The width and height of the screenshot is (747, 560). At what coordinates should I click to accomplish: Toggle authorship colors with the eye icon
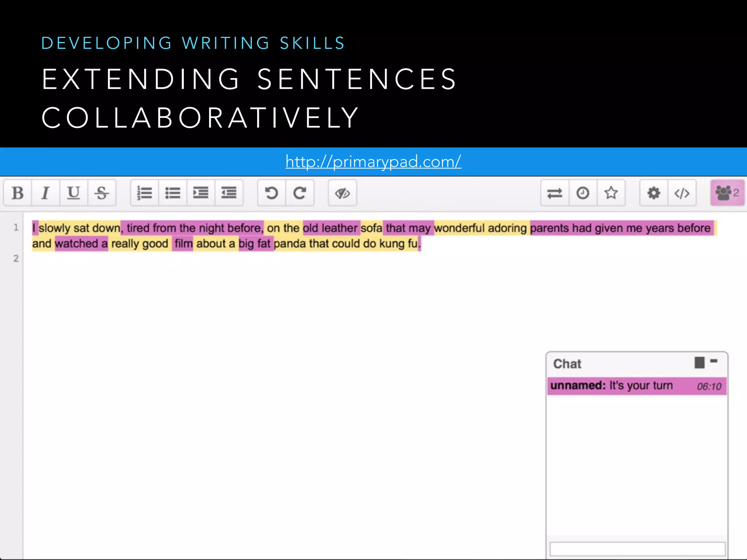coord(342,193)
